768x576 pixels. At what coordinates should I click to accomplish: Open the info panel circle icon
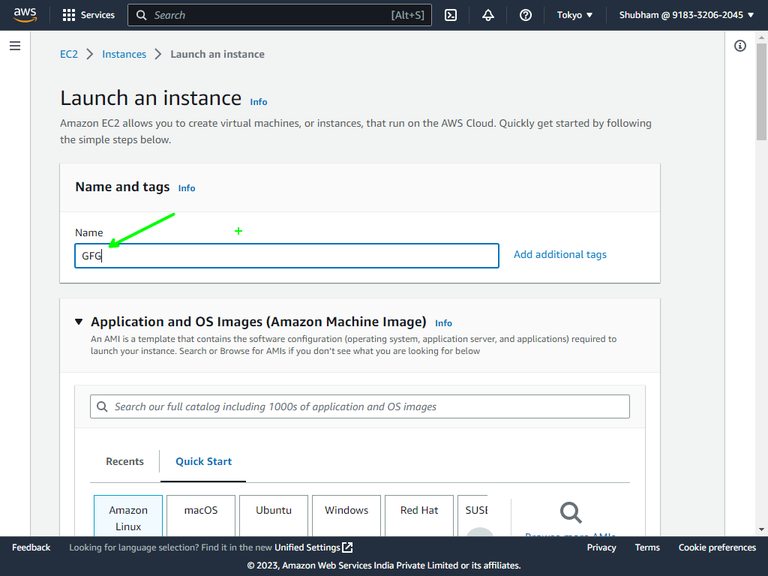(740, 46)
